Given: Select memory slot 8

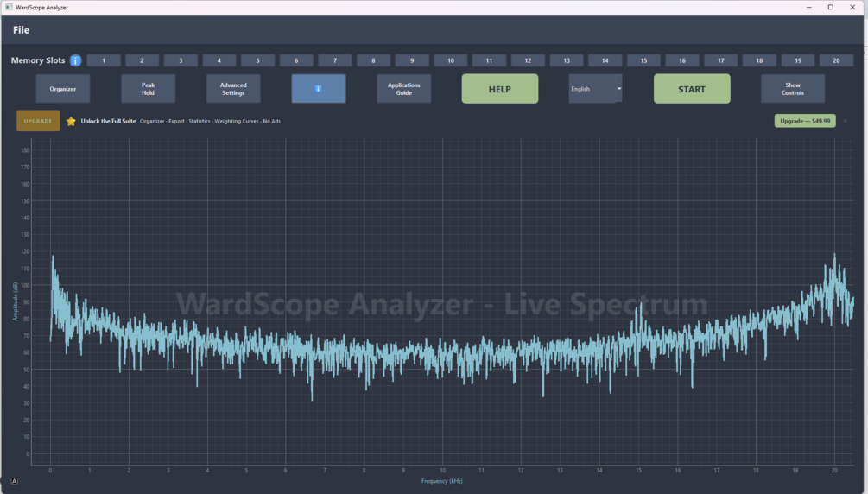Looking at the screenshot, I should pyautogui.click(x=373, y=60).
